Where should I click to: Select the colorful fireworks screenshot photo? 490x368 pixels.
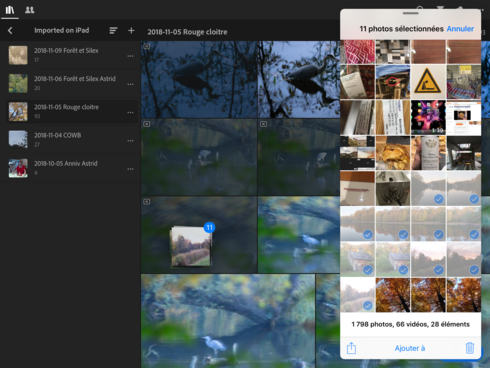428,117
